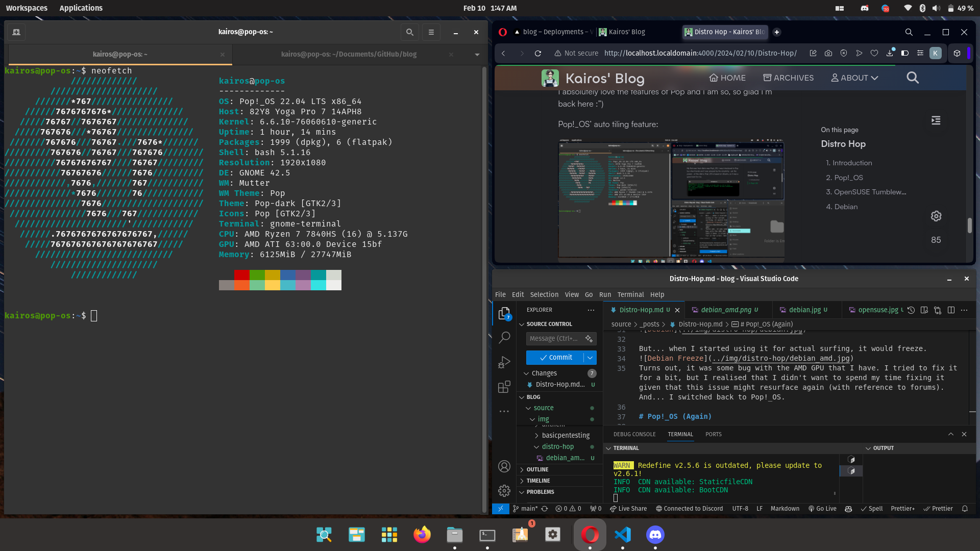Open the ARCHIVES link on the blog
The height and width of the screenshot is (551, 980).
click(x=789, y=78)
